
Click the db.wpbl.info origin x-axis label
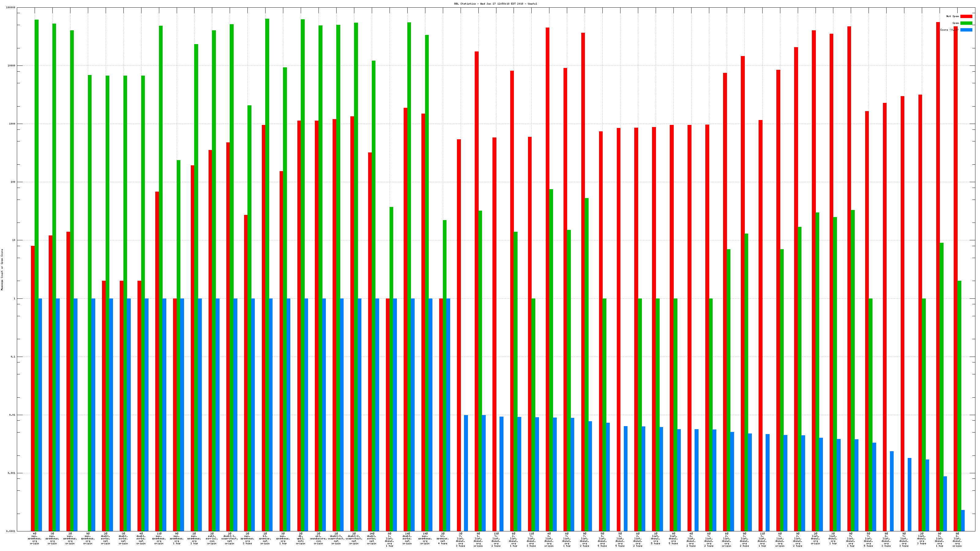(300, 538)
